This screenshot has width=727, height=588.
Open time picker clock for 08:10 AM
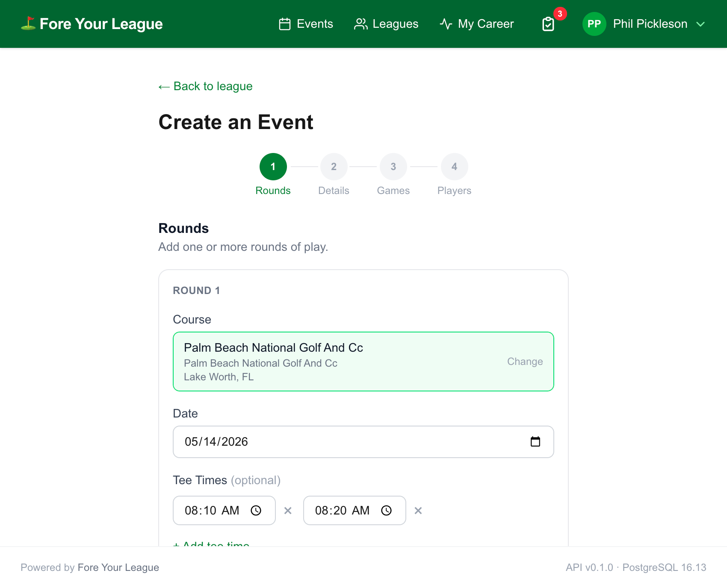tap(256, 511)
